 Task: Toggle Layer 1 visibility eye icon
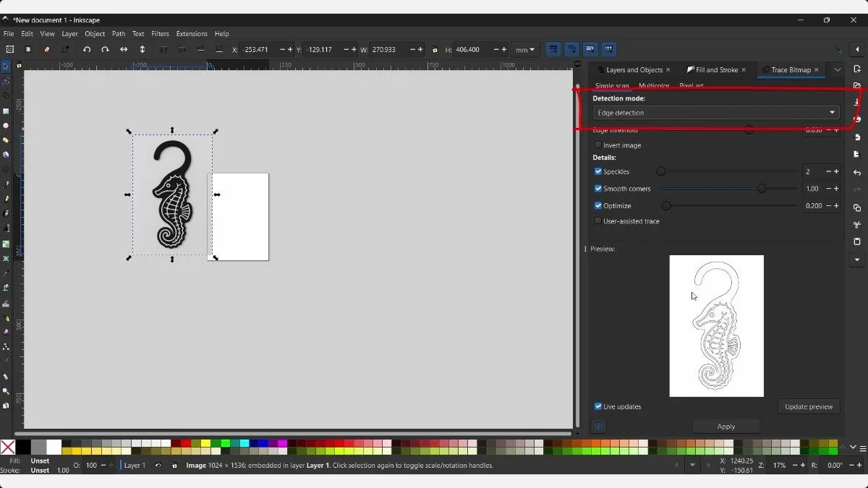pyautogui.click(x=158, y=466)
